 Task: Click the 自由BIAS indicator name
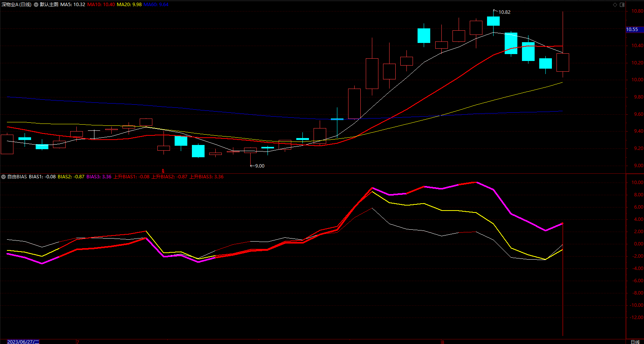pos(17,177)
